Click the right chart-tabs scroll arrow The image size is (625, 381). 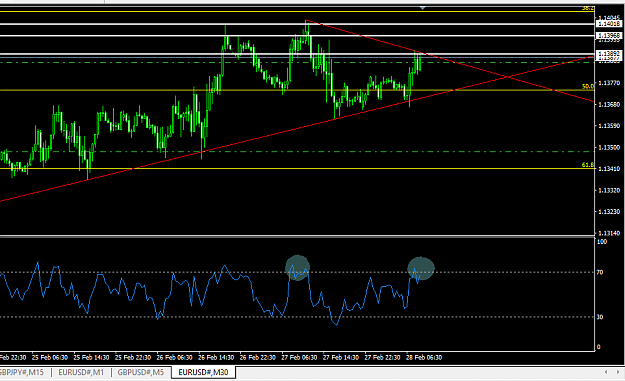tap(618, 372)
